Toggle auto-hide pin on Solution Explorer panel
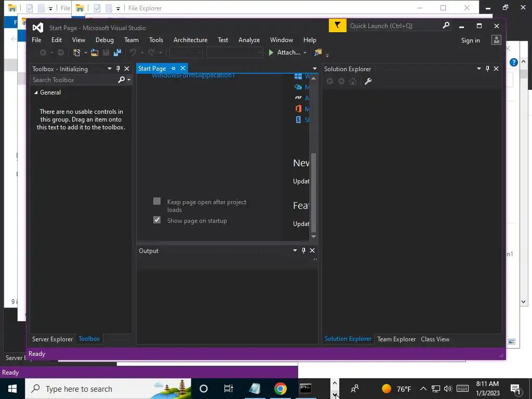Screen dimensions: 532x399 tap(487, 69)
